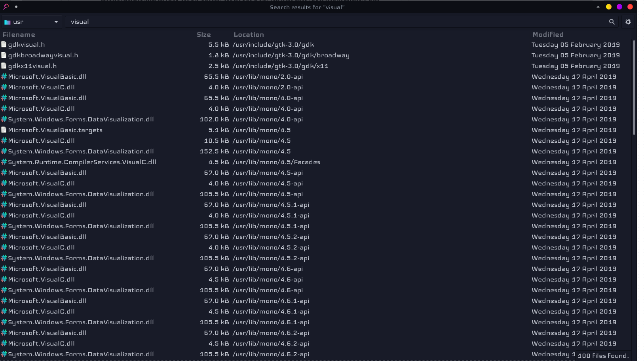Click the "100 Files Found." status label
The height and width of the screenshot is (361, 644).
[603, 355]
